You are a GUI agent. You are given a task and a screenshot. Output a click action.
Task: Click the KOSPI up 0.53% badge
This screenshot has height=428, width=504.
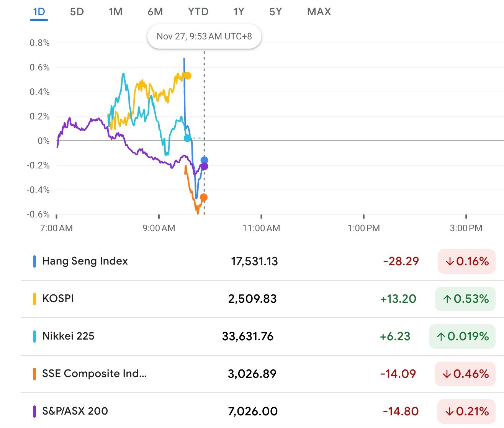[465, 299]
